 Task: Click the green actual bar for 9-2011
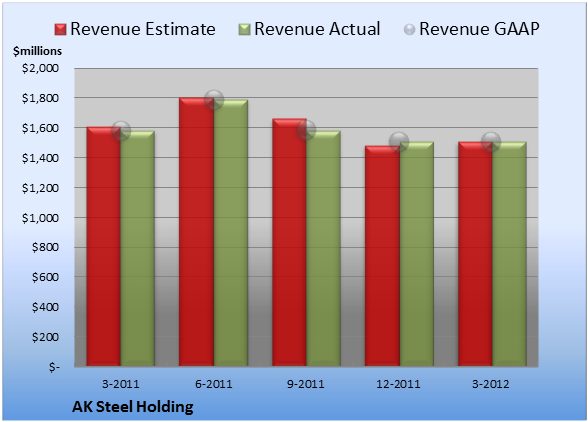tap(323, 249)
